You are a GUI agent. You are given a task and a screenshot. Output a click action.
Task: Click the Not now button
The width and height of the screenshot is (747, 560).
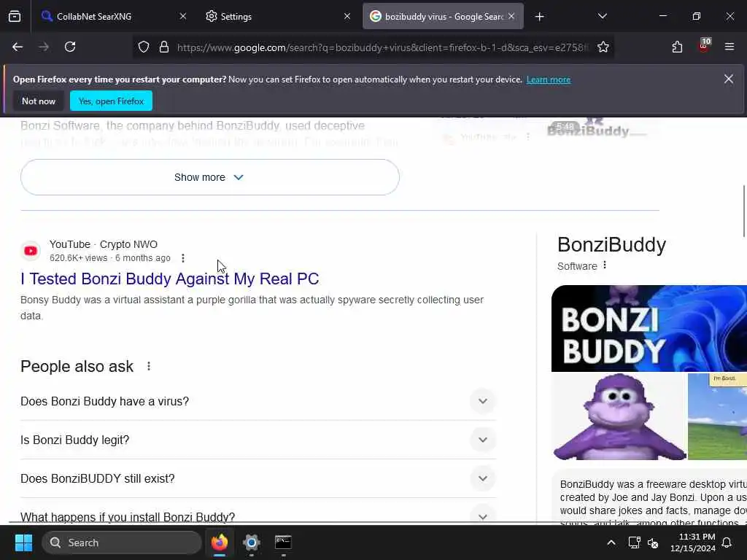[x=39, y=101]
